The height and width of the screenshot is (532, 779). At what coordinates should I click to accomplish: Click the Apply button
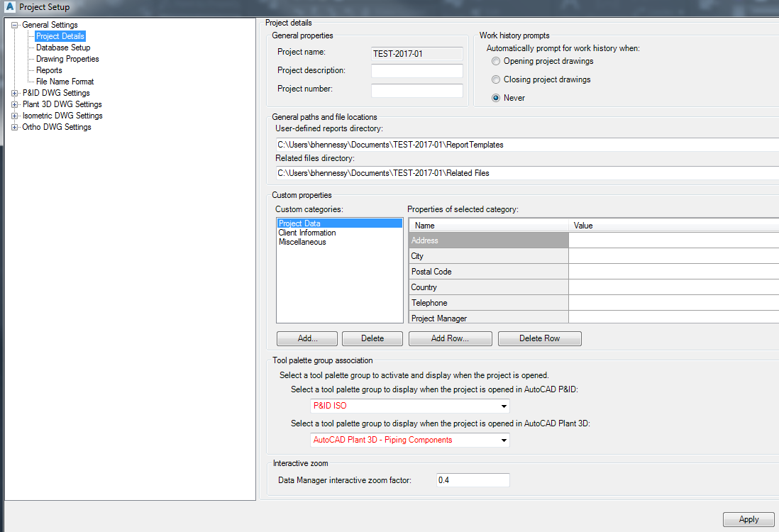748,519
